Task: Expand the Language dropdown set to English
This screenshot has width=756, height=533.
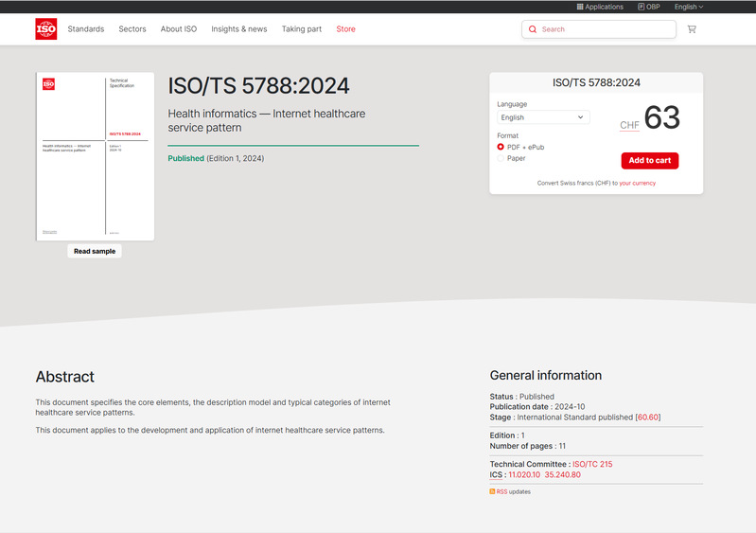Action: coord(543,117)
